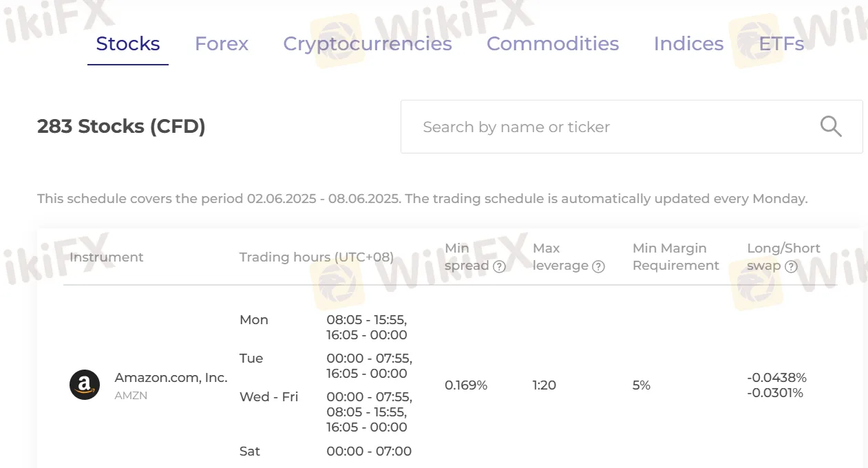Open the Cryptocurrencies tab
The height and width of the screenshot is (468, 868).
pyautogui.click(x=368, y=44)
